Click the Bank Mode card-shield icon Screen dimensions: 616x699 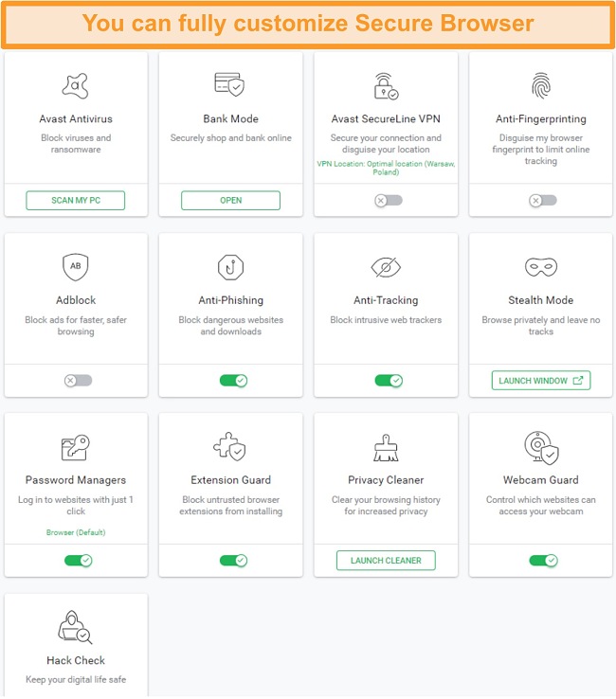(x=229, y=84)
